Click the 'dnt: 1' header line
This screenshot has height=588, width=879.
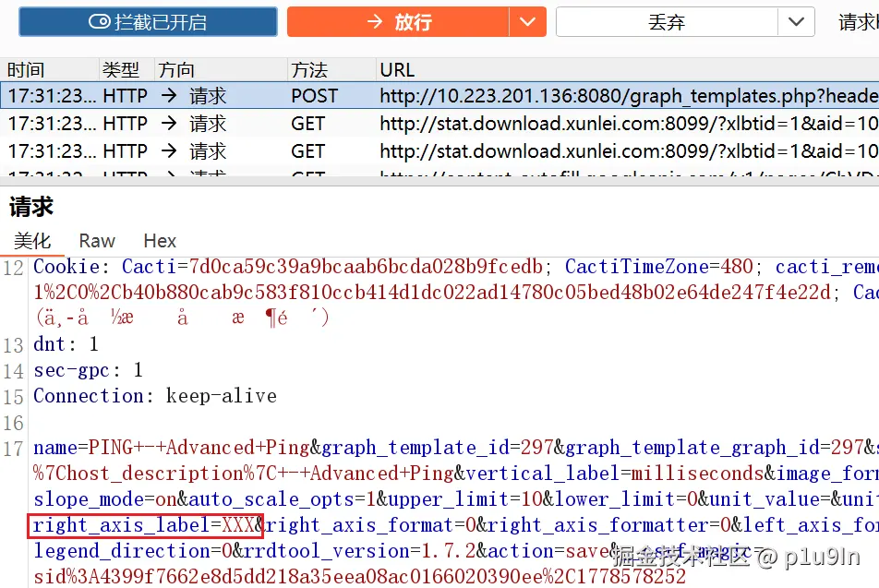pos(66,343)
